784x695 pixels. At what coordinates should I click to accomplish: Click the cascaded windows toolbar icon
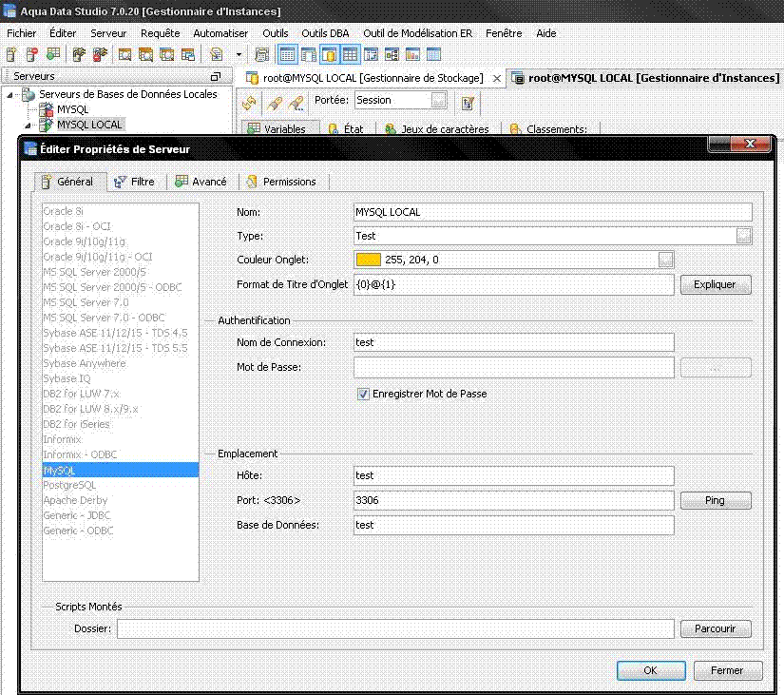tap(187, 54)
